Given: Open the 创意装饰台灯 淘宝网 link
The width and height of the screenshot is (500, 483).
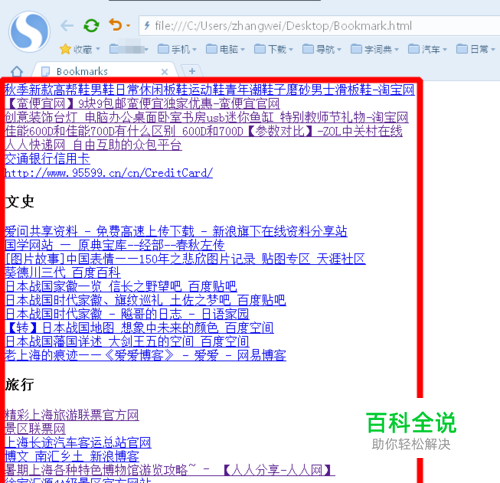Looking at the screenshot, I should [x=207, y=117].
